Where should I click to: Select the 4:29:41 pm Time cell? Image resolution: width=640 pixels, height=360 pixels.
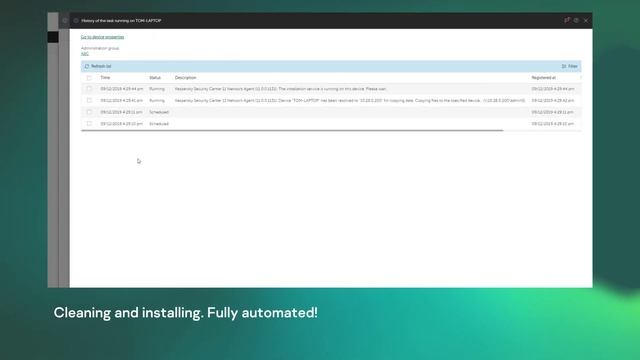tap(122, 100)
